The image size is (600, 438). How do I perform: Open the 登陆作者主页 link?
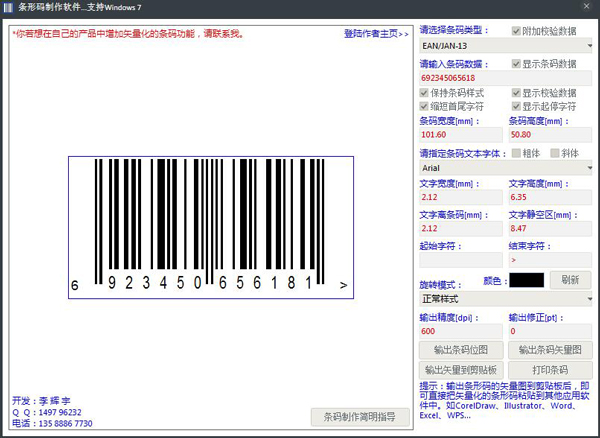tap(376, 34)
